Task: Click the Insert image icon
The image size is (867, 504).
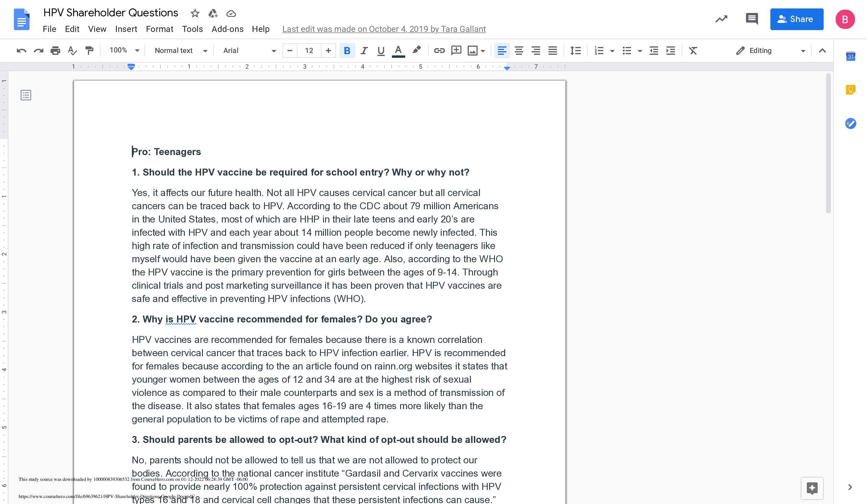Action: (x=472, y=51)
